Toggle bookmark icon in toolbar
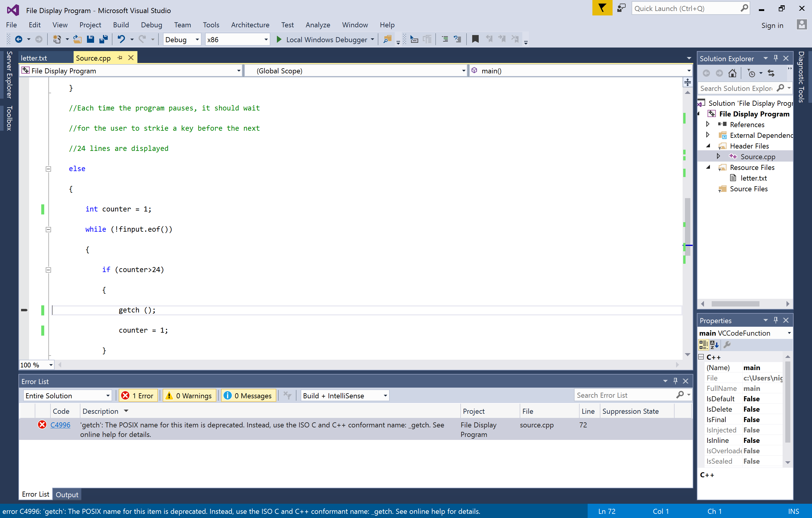Viewport: 812px width, 518px height. coord(475,40)
